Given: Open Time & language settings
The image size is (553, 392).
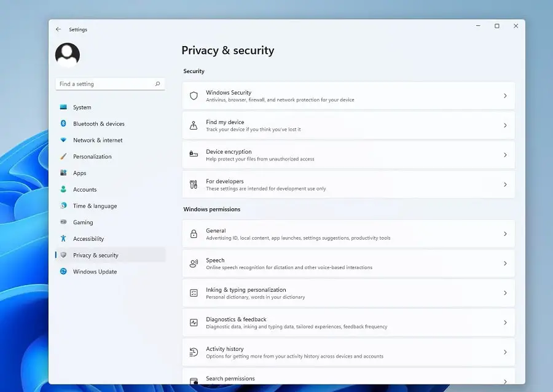Looking at the screenshot, I should click(x=110, y=206).
